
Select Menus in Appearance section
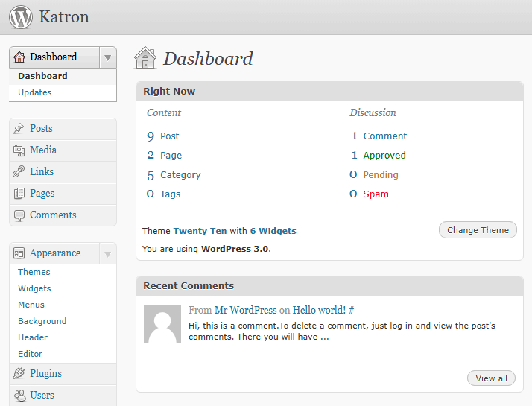point(31,305)
